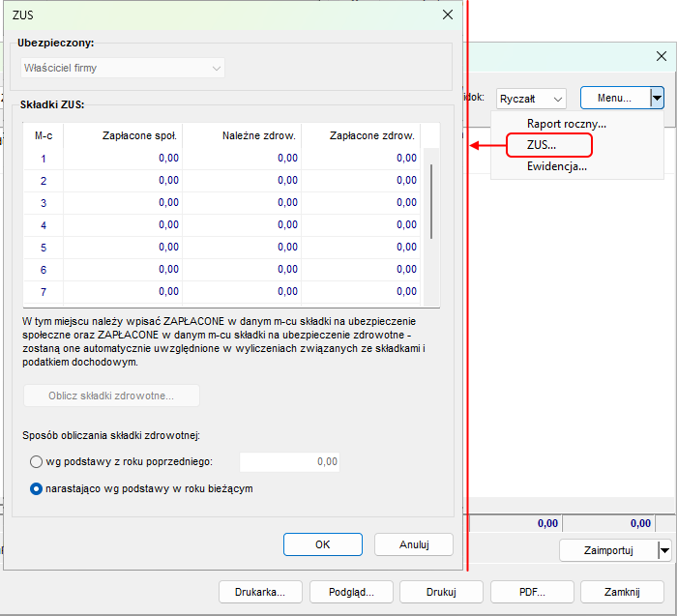Click Podgląd to preview printout
This screenshot has width=677, height=616.
point(345,592)
